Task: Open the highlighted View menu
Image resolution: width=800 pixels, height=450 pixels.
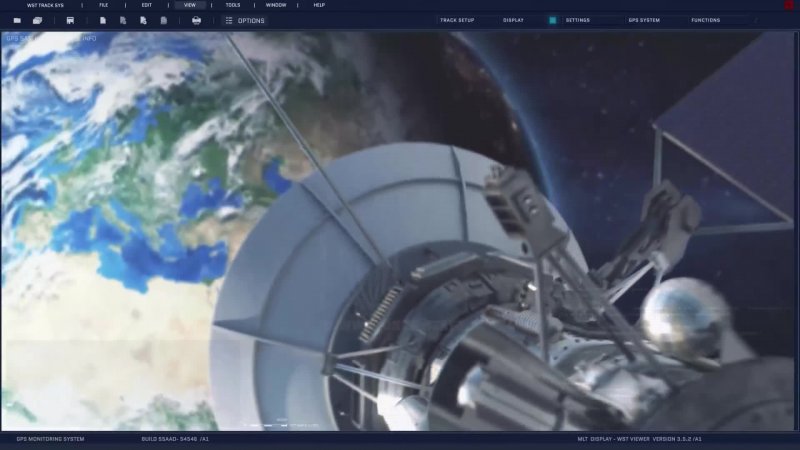Action: click(190, 5)
